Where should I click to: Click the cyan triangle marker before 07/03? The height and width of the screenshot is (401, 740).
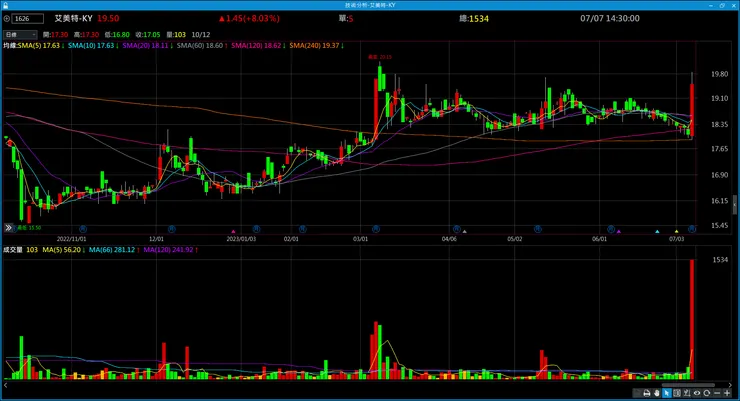tap(657, 232)
